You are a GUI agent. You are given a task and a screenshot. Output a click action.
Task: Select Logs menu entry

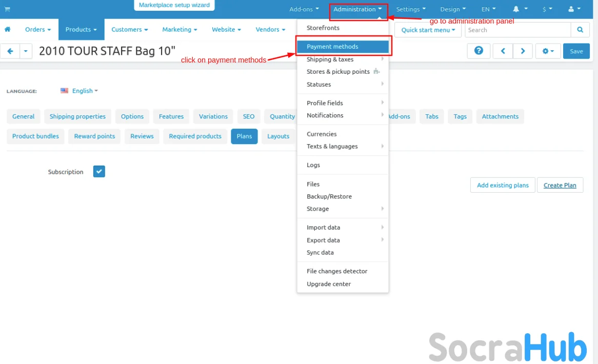343,165
